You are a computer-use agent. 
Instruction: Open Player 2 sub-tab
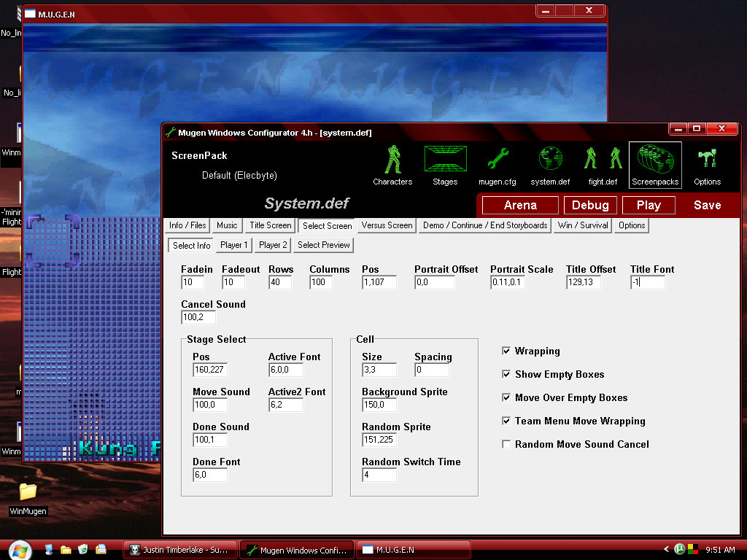[273, 245]
